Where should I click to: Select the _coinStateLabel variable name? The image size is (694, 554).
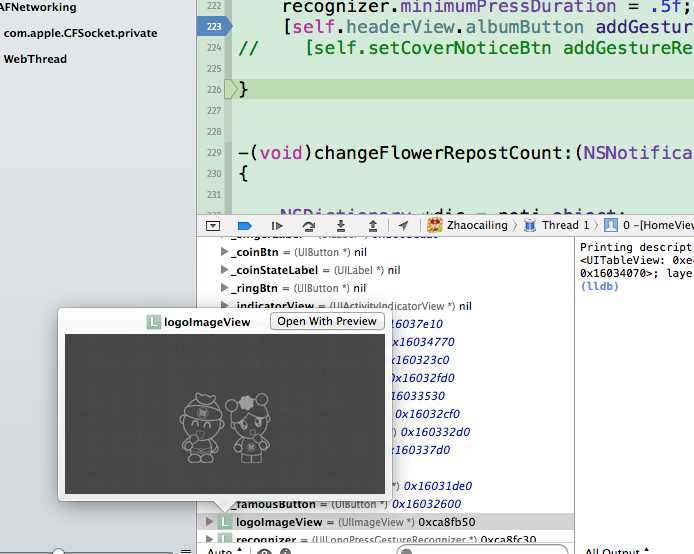pos(275,270)
